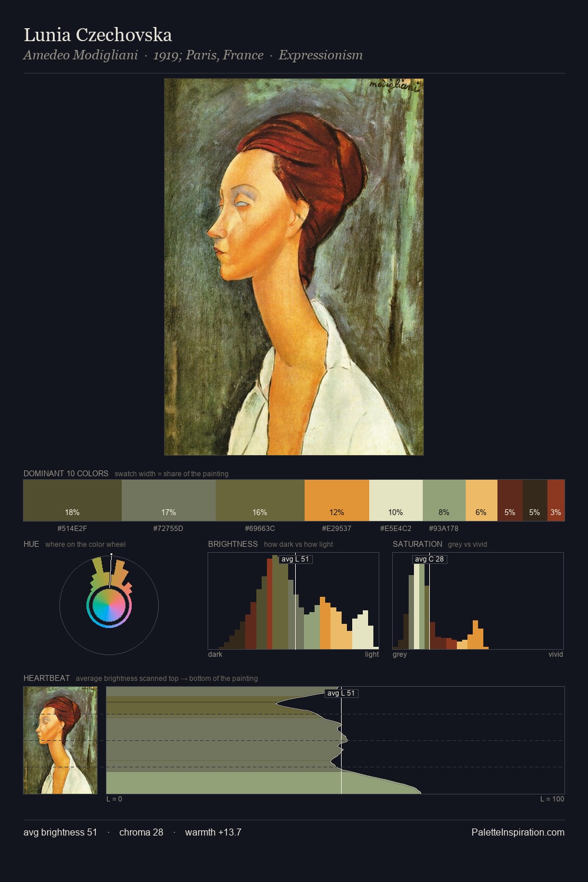The height and width of the screenshot is (882, 588).
Task: Click the warmth +13.7 footer stat
Action: (213, 832)
